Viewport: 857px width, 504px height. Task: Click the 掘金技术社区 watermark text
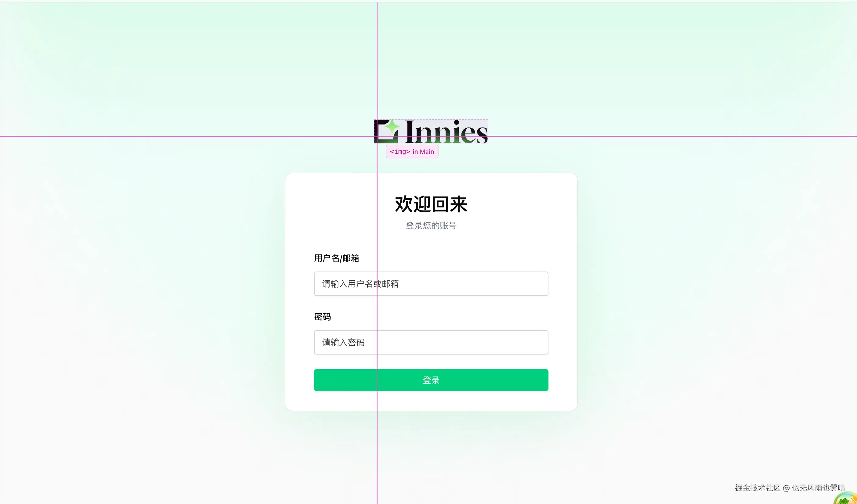[x=758, y=488]
